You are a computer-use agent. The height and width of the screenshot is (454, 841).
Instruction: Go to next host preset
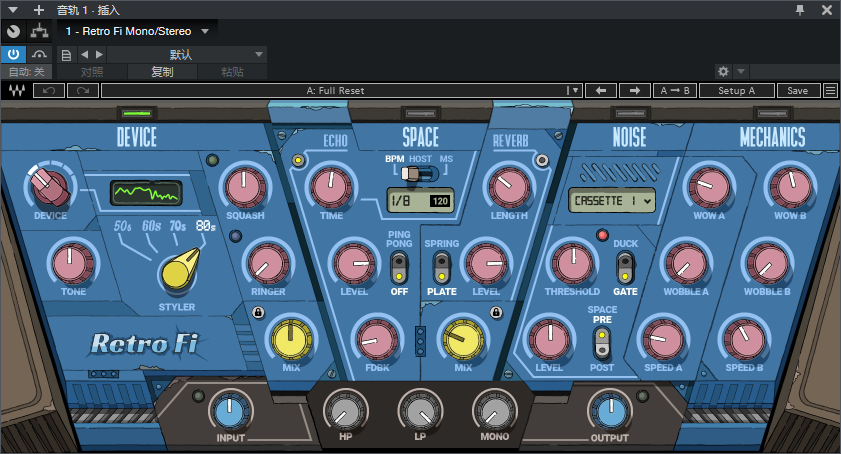tap(99, 54)
